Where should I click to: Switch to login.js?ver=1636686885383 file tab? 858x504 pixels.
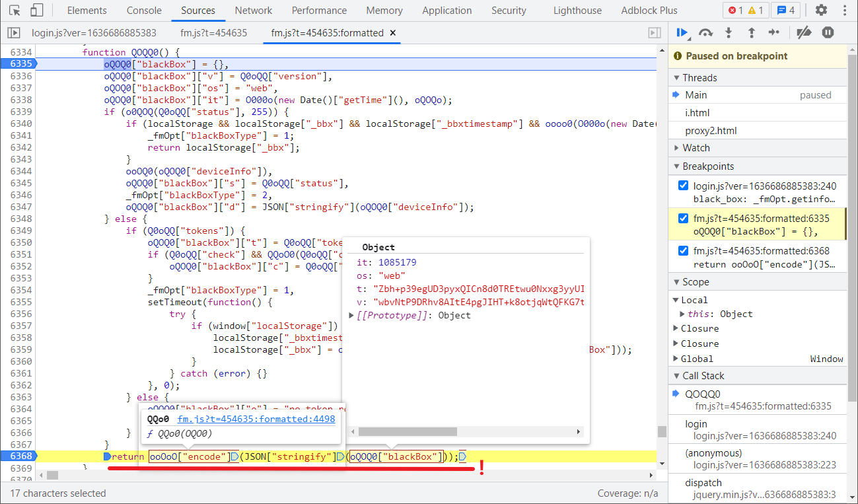pos(94,33)
